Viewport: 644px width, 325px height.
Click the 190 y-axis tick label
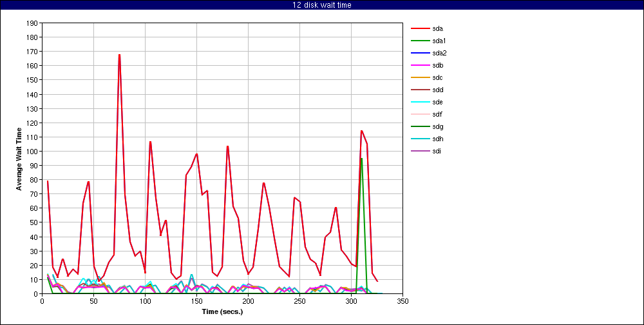[32, 23]
